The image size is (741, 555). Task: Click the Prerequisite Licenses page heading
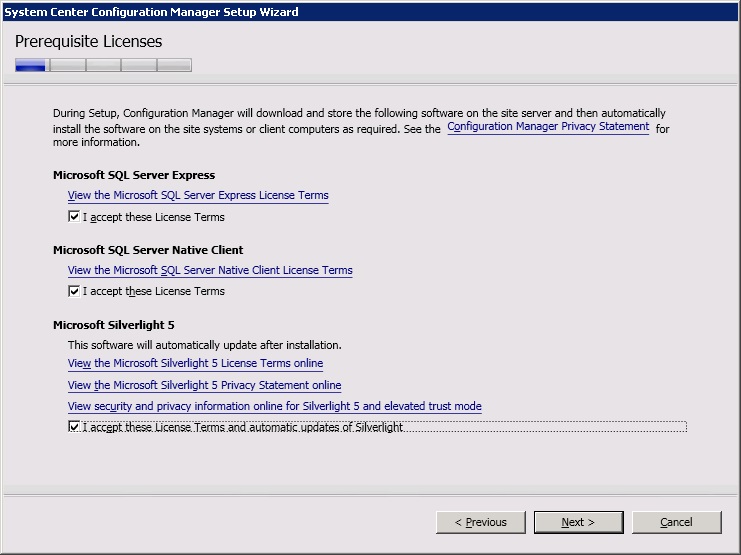point(88,41)
